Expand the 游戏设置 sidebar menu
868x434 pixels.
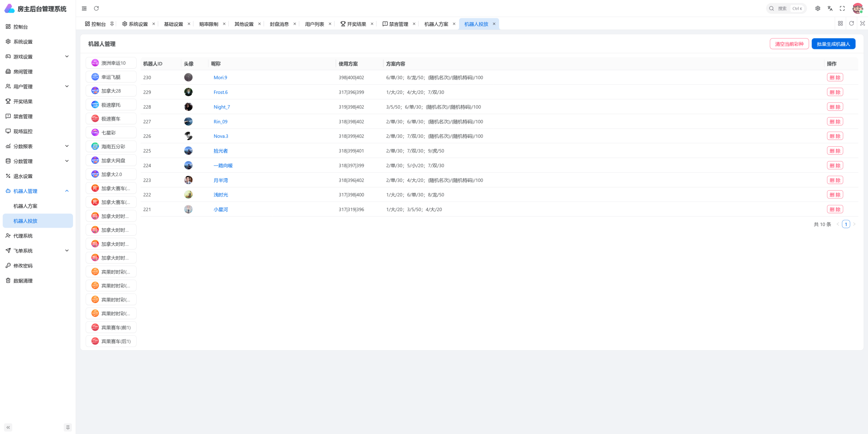coord(38,57)
